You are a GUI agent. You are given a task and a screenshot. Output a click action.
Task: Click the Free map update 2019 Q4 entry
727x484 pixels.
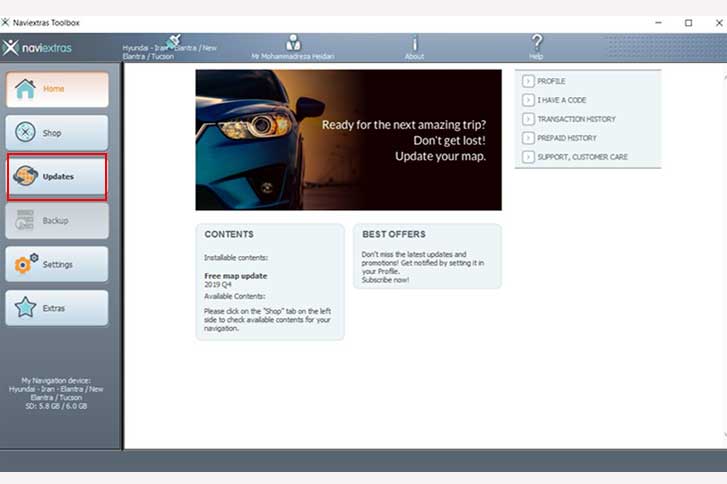click(235, 279)
